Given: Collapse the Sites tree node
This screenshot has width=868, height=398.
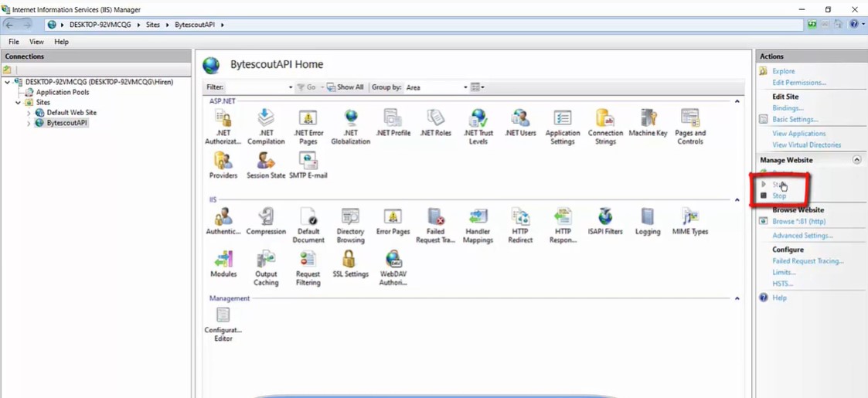Looking at the screenshot, I should click(18, 103).
